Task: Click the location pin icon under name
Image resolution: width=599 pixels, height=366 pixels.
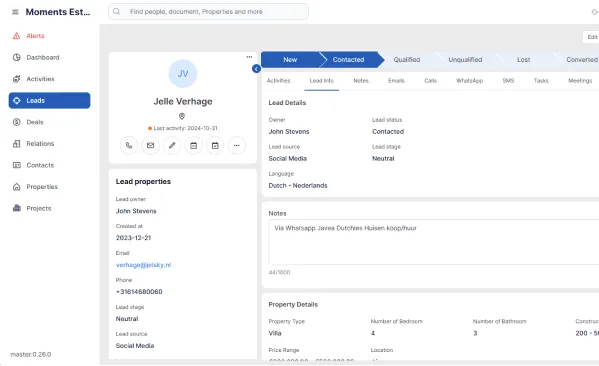Action: (182, 116)
